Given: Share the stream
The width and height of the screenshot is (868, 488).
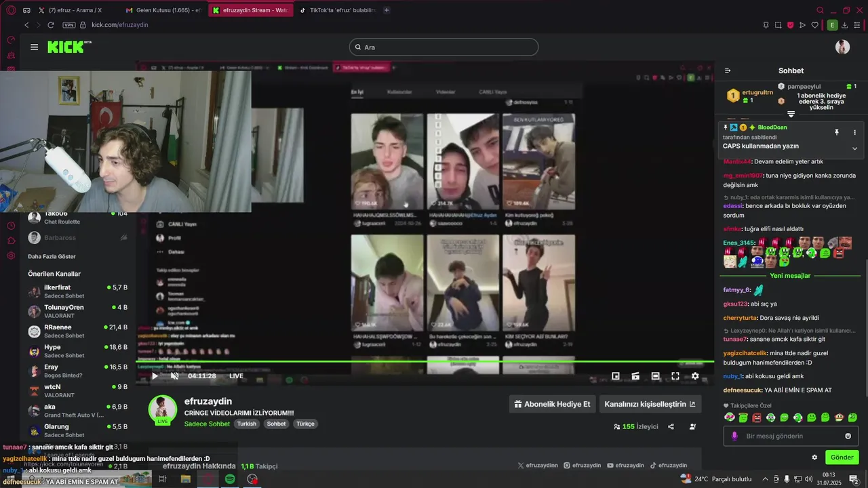Looking at the screenshot, I should [671, 427].
